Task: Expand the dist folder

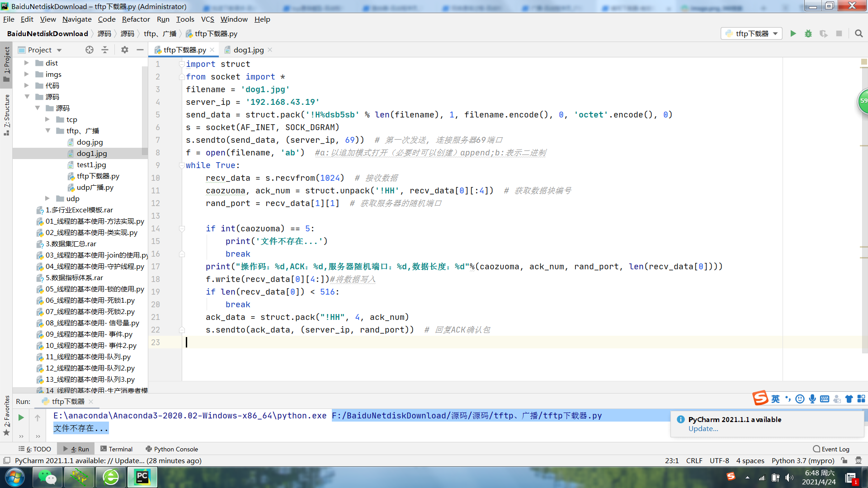Action: 26,63
